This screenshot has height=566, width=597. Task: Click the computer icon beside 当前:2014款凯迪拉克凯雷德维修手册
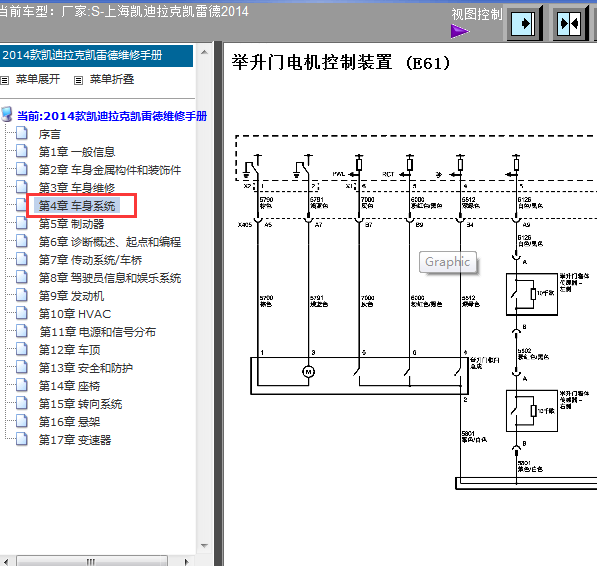[x=7, y=114]
